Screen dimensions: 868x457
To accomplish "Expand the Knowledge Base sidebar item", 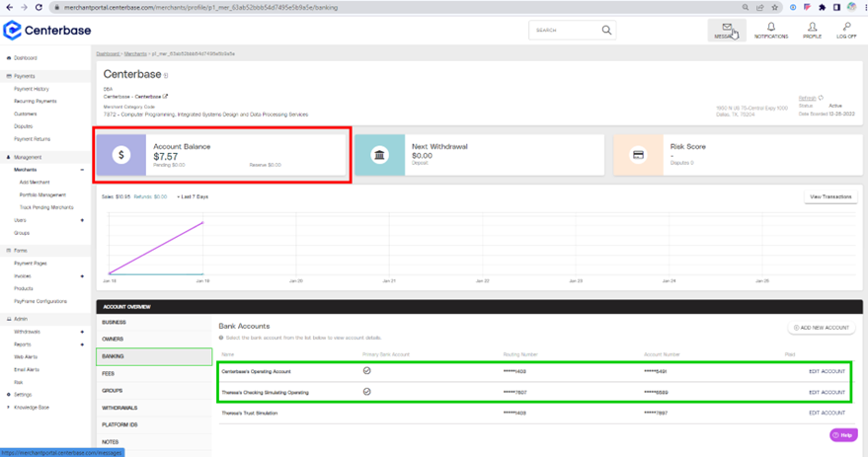I will [x=8, y=408].
